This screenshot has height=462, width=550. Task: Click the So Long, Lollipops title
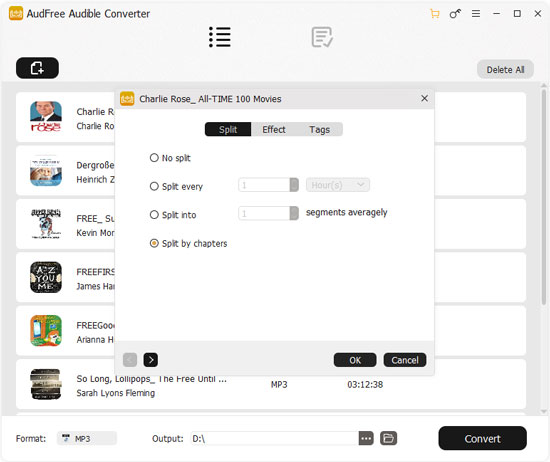click(152, 379)
